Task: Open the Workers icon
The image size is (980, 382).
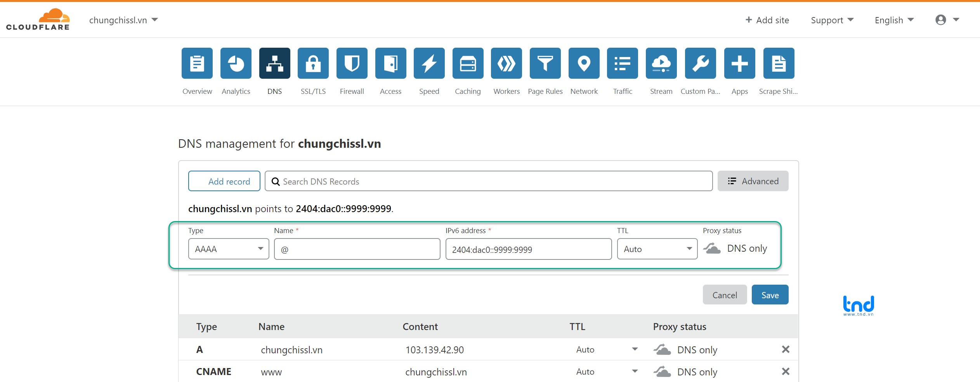Action: point(506,63)
